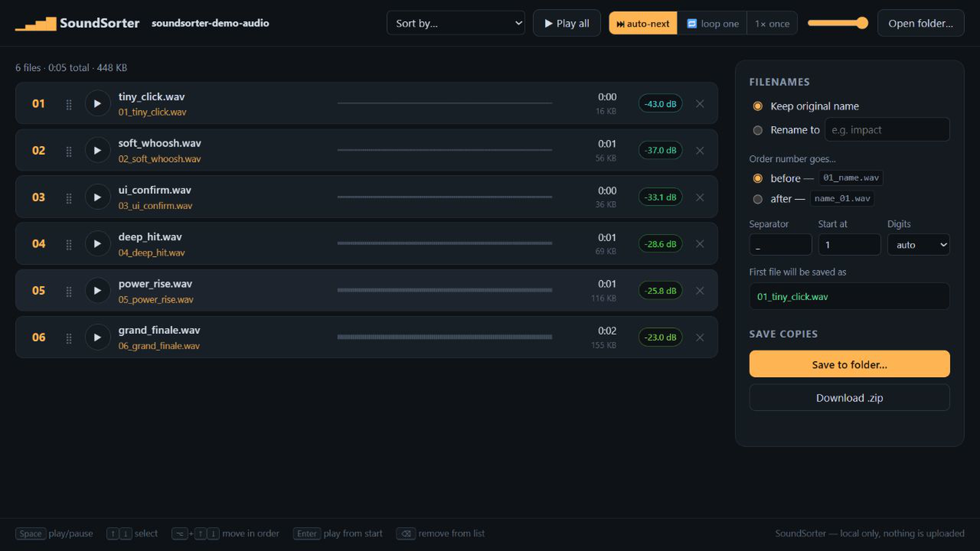This screenshot has width=980, height=551.
Task: Click the -28.6 dB loudness badge
Action: 660,244
